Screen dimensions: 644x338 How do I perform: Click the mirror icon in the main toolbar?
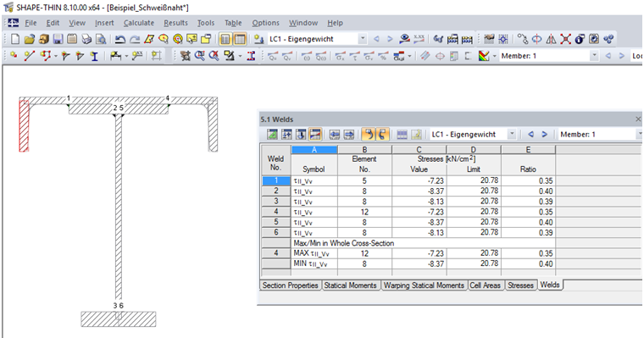(x=551, y=39)
